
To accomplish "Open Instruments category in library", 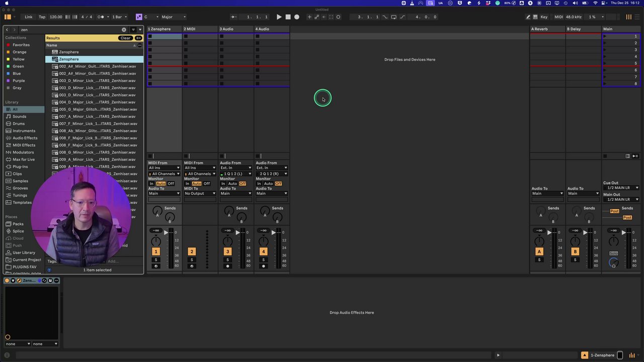I will pos(24,131).
